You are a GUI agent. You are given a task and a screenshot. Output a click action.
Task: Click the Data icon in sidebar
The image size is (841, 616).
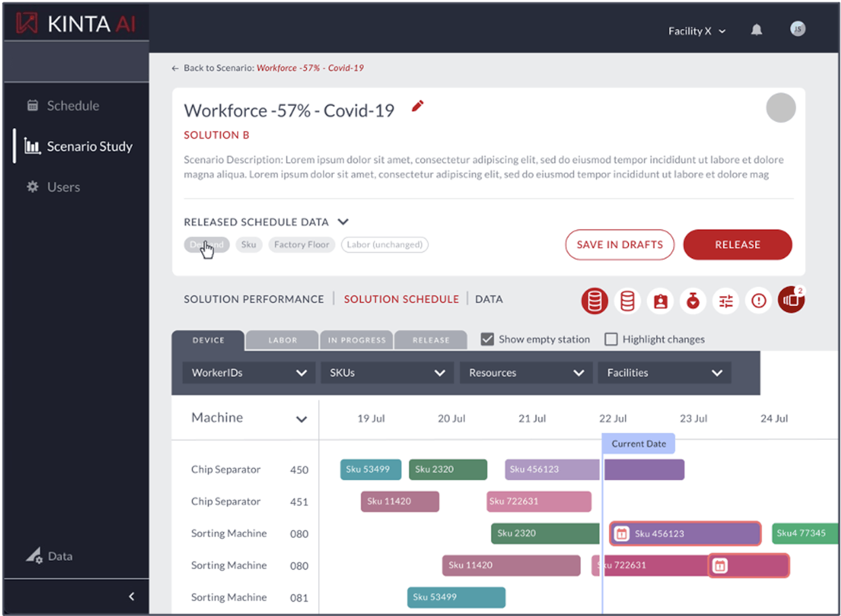34,556
